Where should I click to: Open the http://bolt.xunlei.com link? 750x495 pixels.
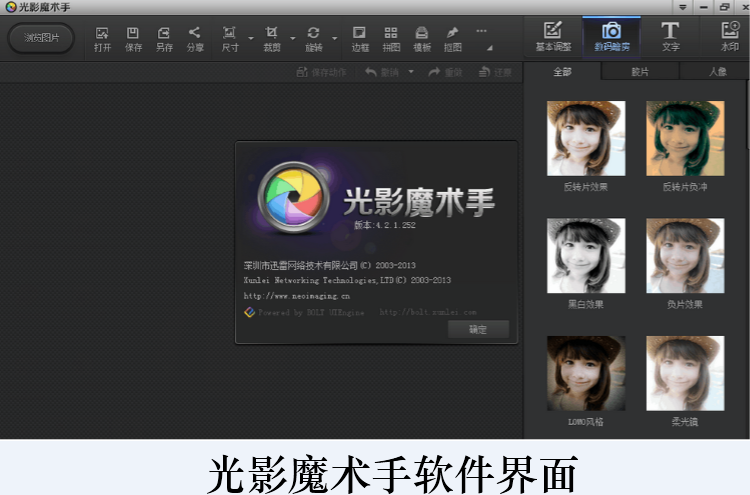[428, 312]
